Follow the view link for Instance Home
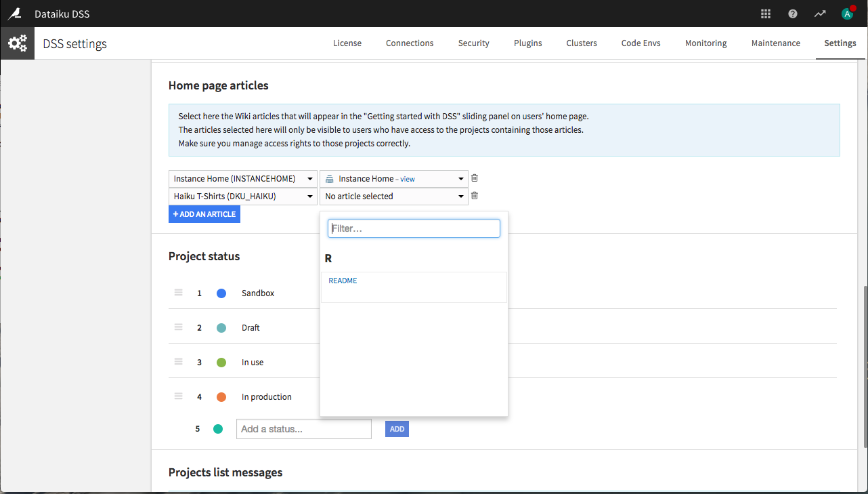The image size is (868, 494). 408,180
